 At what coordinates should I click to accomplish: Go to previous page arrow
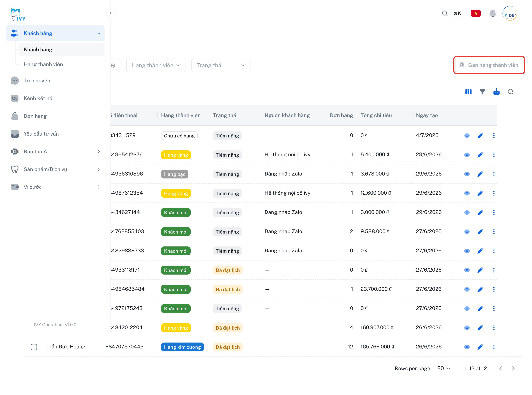[500, 368]
